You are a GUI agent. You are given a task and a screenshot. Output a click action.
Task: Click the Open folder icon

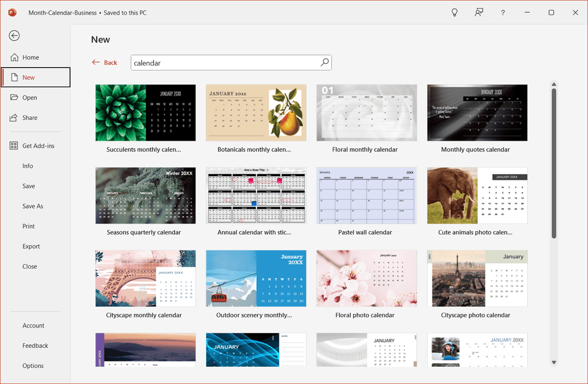tap(14, 97)
